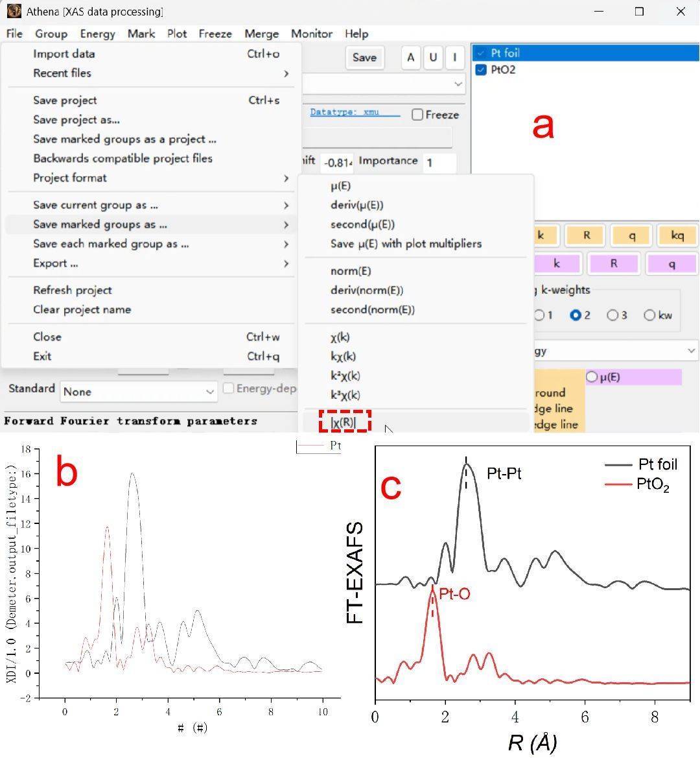
Task: Choose |χ(R)| from the save submenu
Action: [x=344, y=422]
